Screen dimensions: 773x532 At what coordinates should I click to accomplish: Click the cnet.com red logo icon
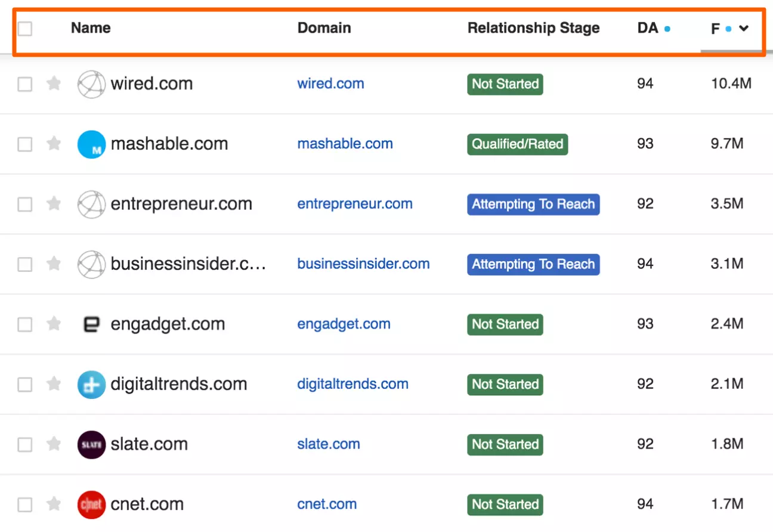(x=91, y=505)
